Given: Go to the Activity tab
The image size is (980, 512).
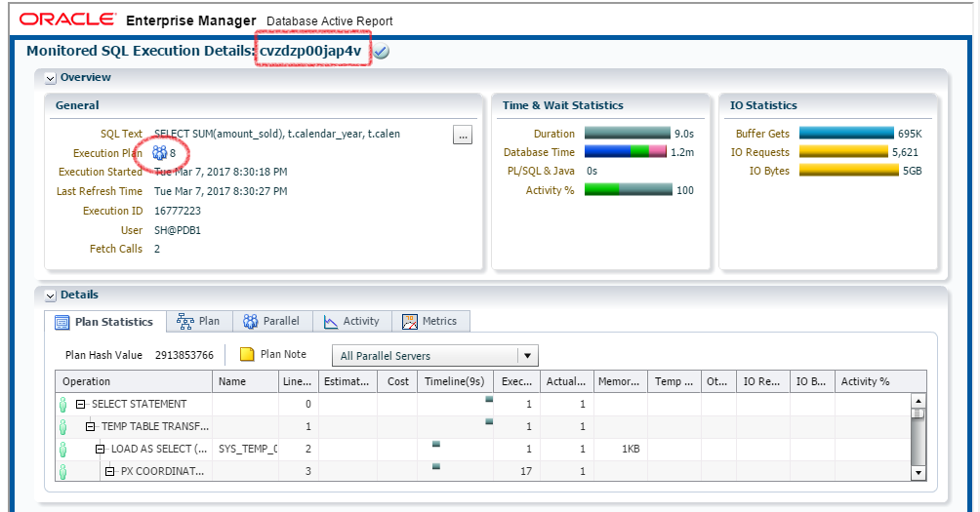Looking at the screenshot, I should tap(351, 321).
